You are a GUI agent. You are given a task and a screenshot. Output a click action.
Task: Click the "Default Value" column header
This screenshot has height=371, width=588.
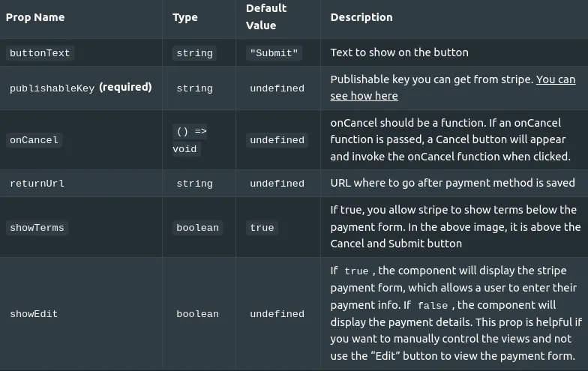[266, 16]
